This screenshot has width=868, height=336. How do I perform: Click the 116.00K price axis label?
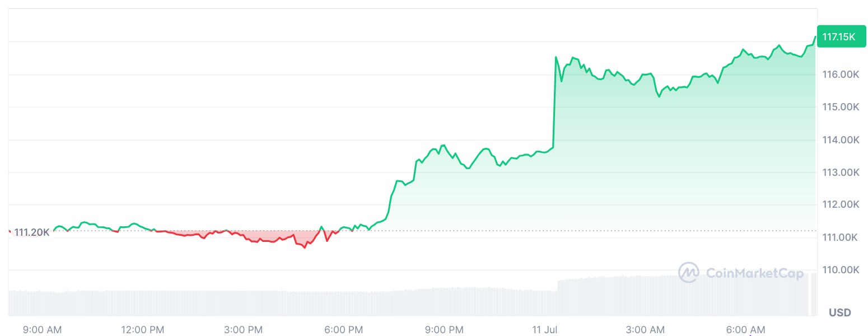pos(841,74)
